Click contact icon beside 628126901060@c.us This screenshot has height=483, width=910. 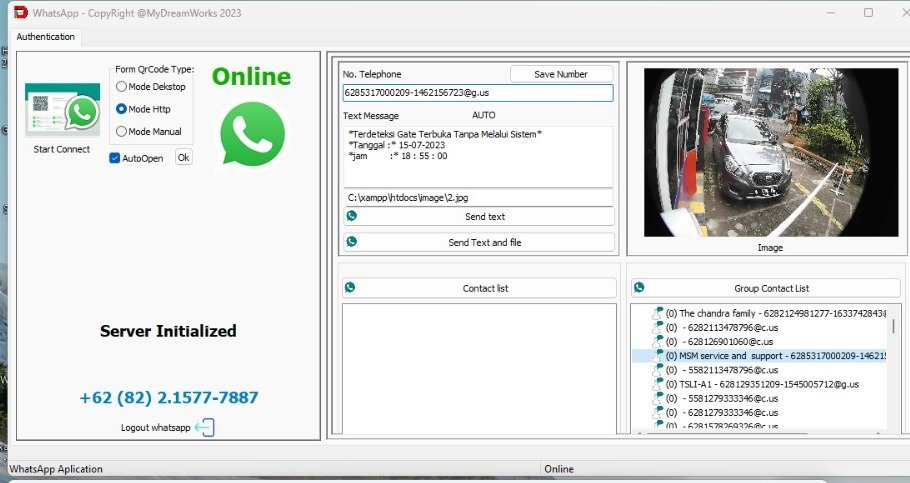[x=658, y=341]
